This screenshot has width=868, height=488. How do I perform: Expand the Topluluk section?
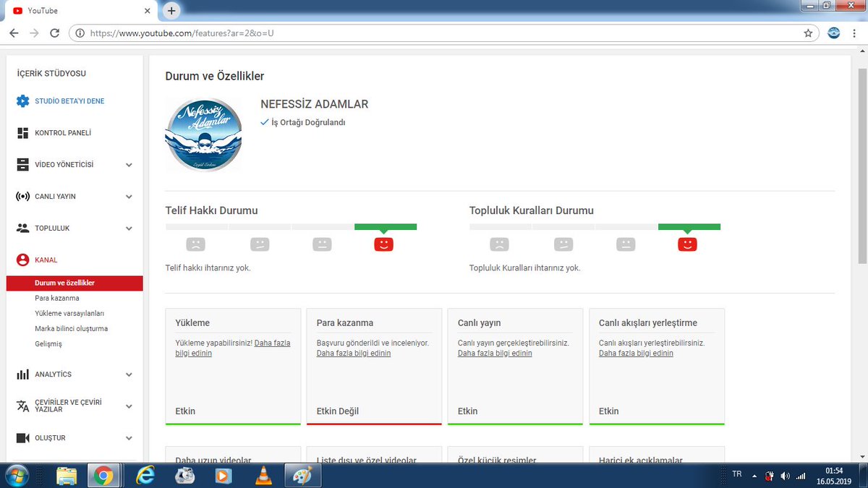point(129,228)
